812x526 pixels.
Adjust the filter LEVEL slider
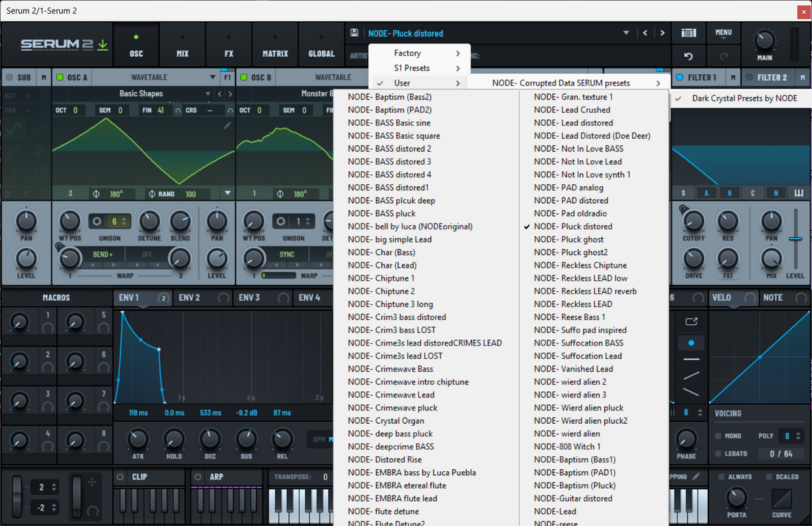(796, 238)
